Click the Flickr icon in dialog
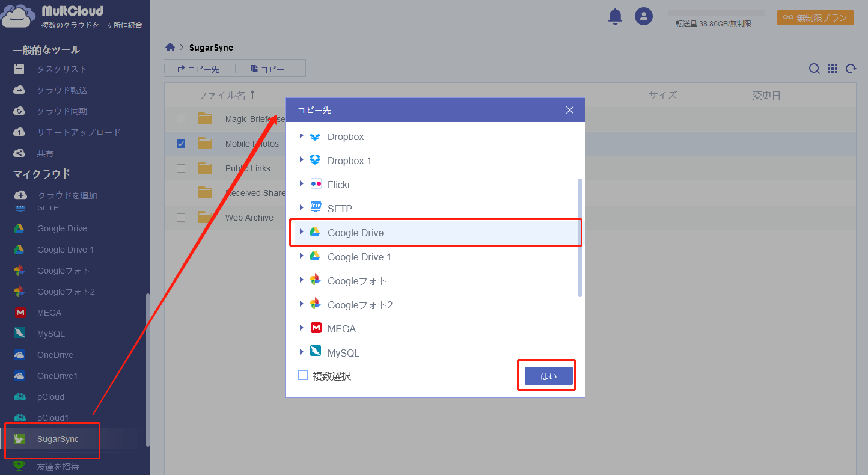This screenshot has width=868, height=475. coord(316,184)
